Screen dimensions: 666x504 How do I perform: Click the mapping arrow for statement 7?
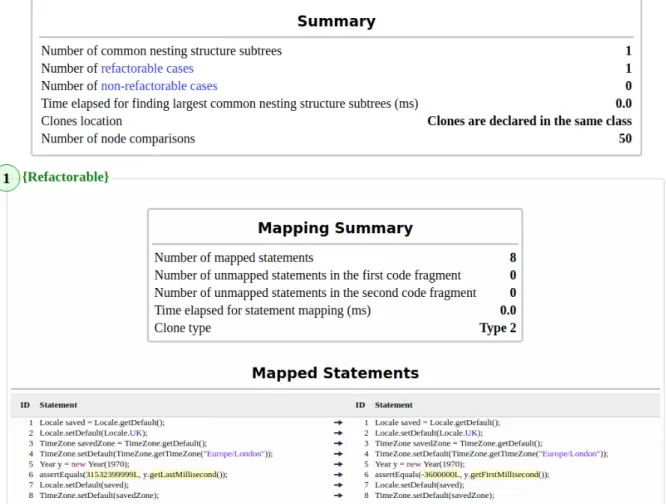coord(338,485)
